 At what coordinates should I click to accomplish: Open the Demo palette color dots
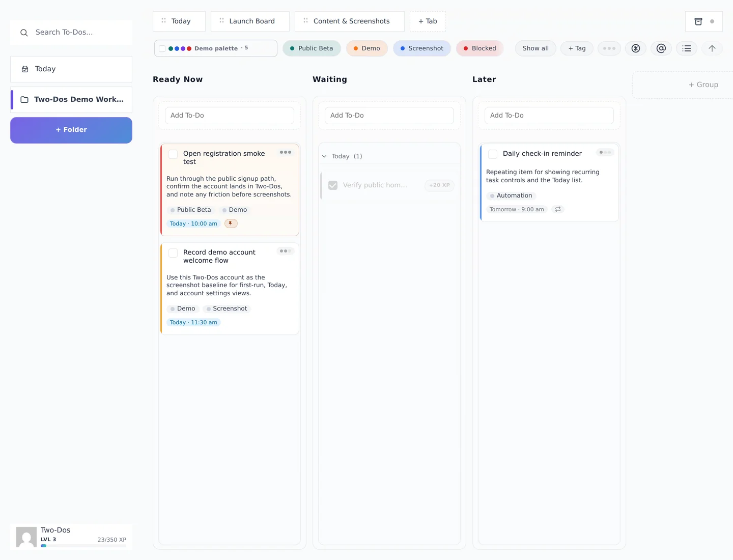180,49
